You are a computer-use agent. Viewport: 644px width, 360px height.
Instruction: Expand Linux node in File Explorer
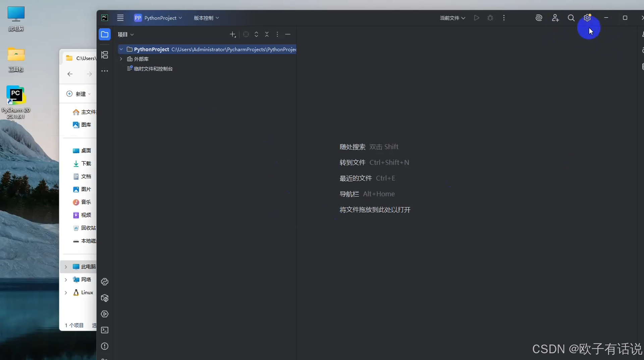[66, 292]
